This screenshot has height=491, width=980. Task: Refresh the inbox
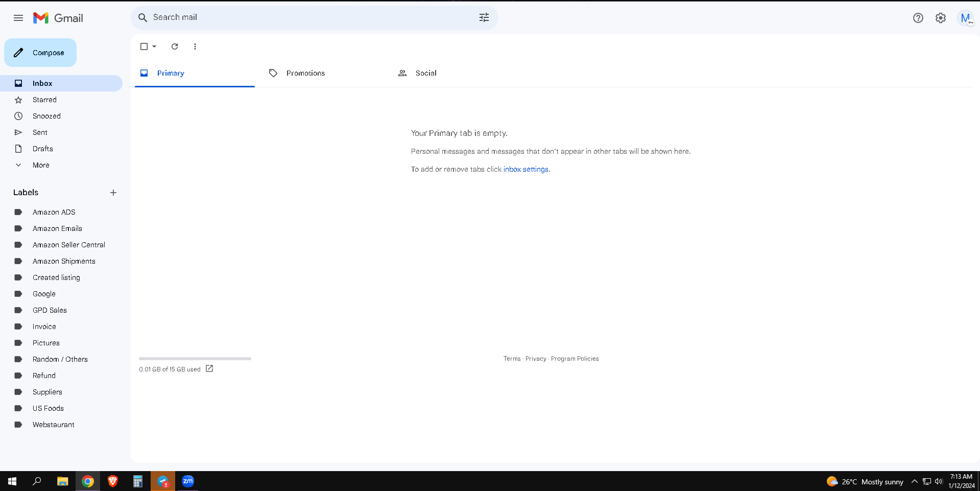click(x=175, y=46)
